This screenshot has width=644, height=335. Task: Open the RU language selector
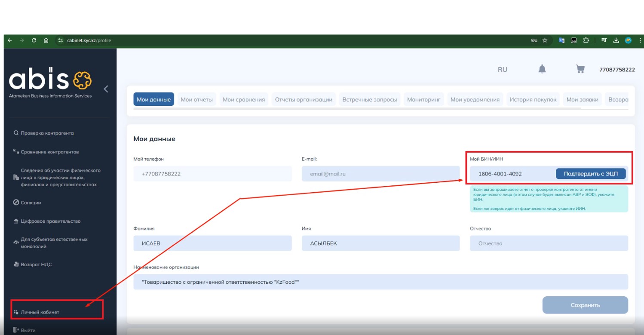coord(502,70)
